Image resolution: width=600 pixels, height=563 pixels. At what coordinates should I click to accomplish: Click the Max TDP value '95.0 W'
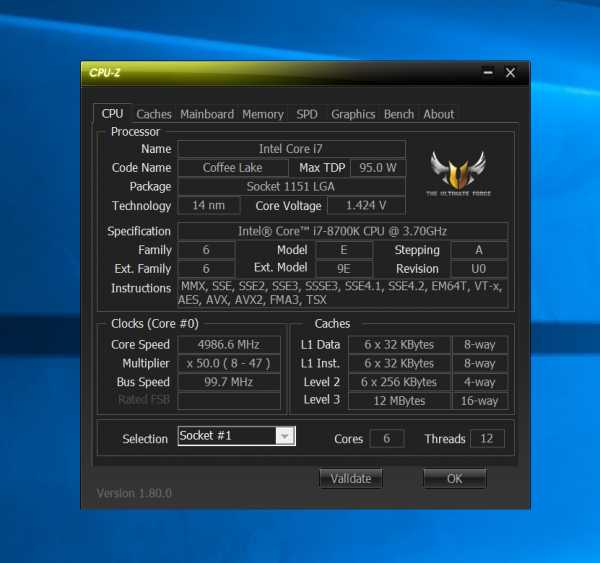[378, 168]
